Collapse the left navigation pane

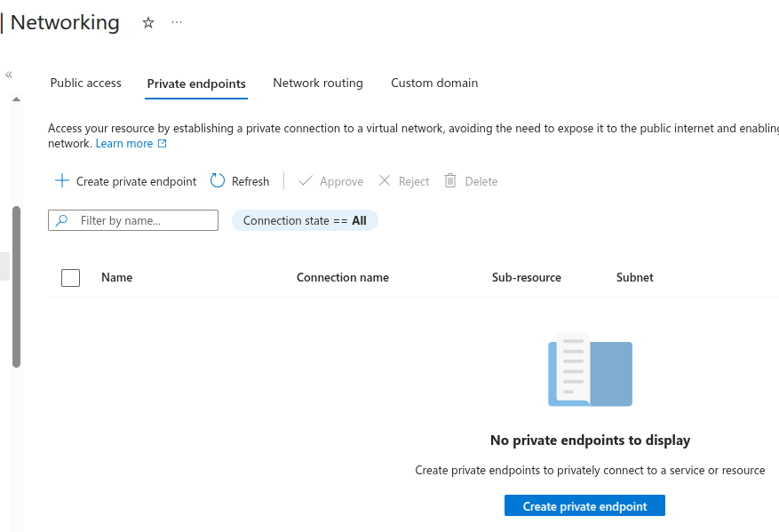tap(8, 75)
